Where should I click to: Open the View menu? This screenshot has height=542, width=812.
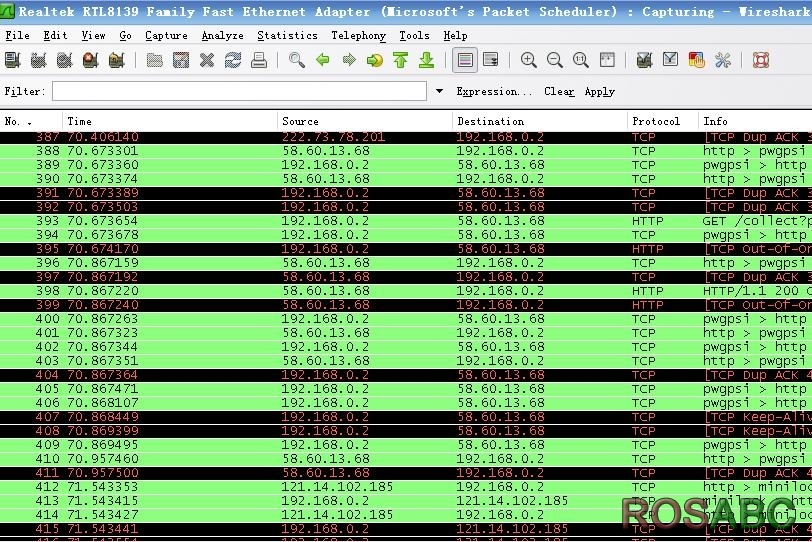click(93, 35)
